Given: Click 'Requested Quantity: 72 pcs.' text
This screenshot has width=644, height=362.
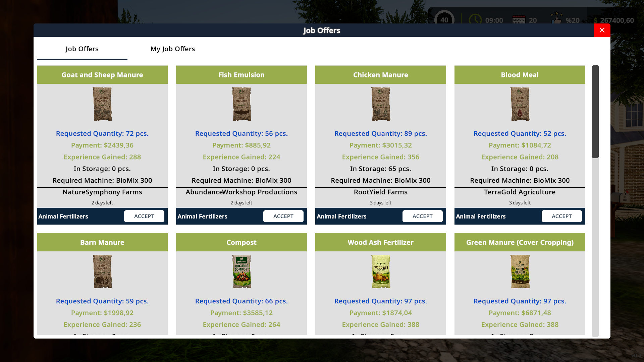Looking at the screenshot, I should coord(102,133).
